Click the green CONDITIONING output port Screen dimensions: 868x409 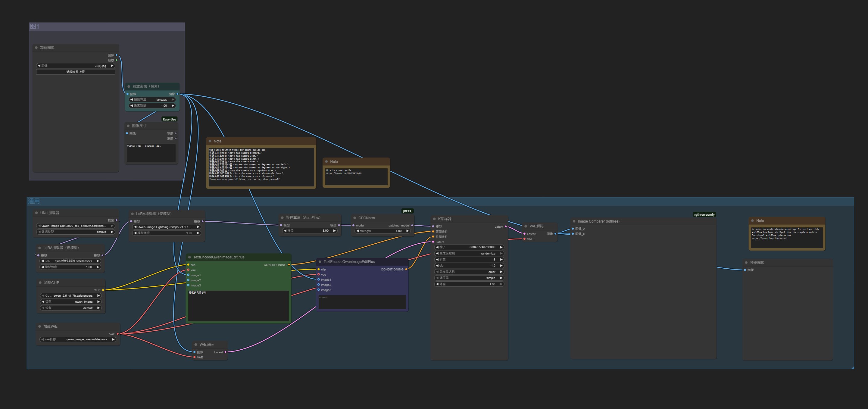point(289,265)
